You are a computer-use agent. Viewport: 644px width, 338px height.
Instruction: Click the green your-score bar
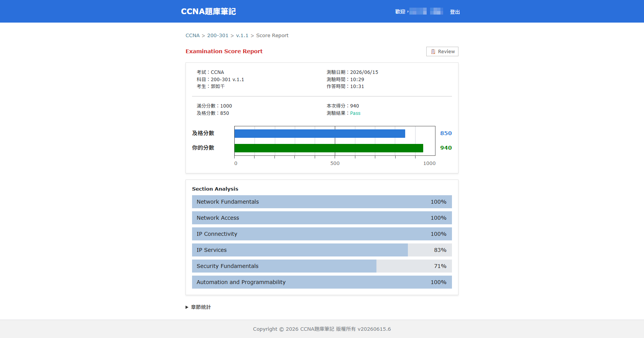(x=329, y=148)
